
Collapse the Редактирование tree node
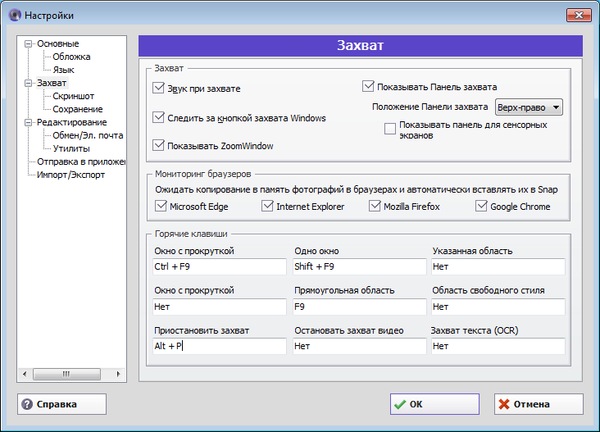[x=28, y=122]
